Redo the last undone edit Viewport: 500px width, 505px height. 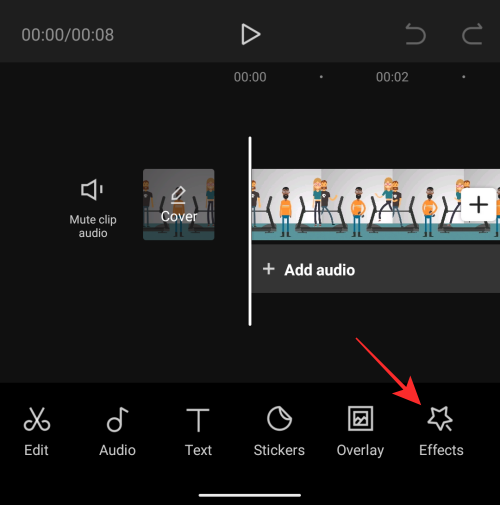(472, 34)
